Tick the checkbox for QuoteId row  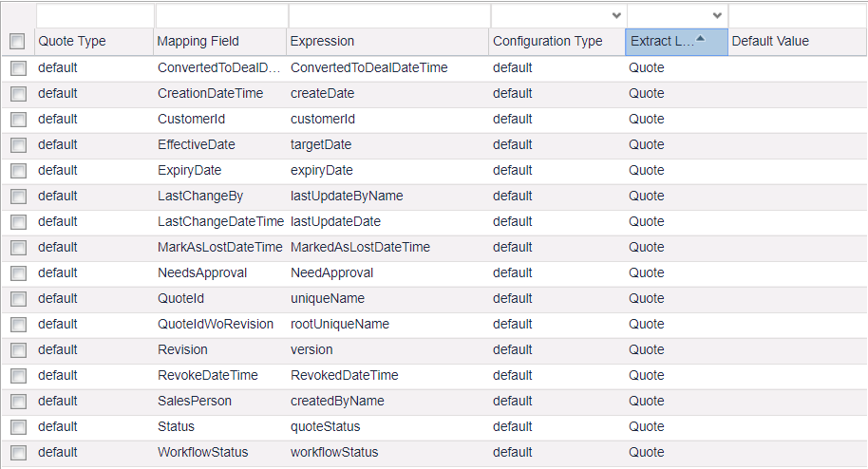pos(17,299)
